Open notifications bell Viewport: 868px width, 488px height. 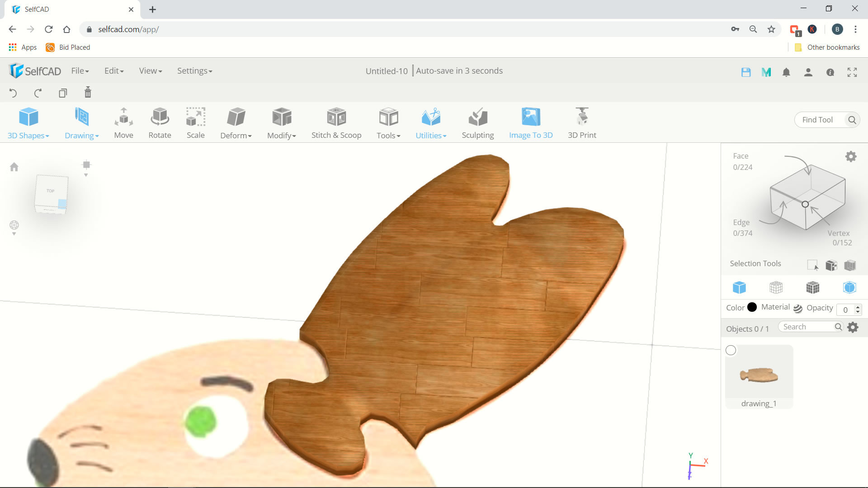tap(786, 72)
